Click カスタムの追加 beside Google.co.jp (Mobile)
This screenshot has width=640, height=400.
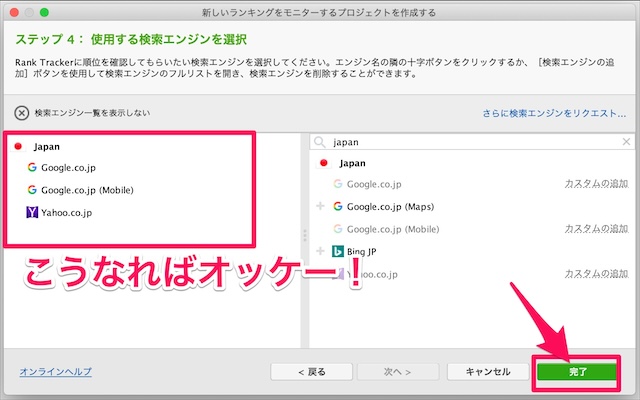[x=596, y=229]
